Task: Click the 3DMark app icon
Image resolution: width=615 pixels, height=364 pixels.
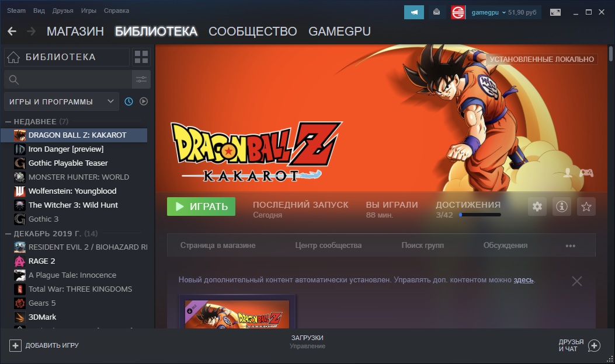Action: click(x=20, y=317)
